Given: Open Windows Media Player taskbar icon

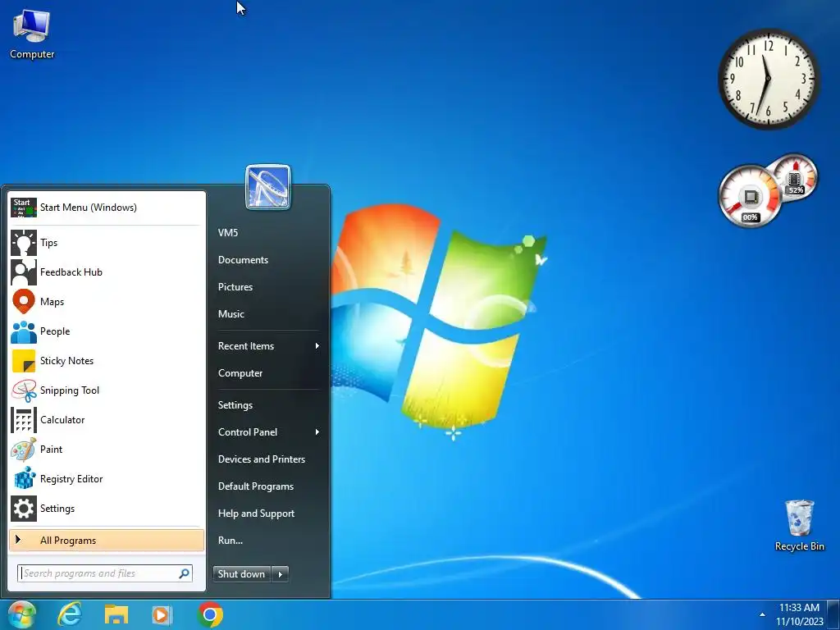Looking at the screenshot, I should click(162, 614).
